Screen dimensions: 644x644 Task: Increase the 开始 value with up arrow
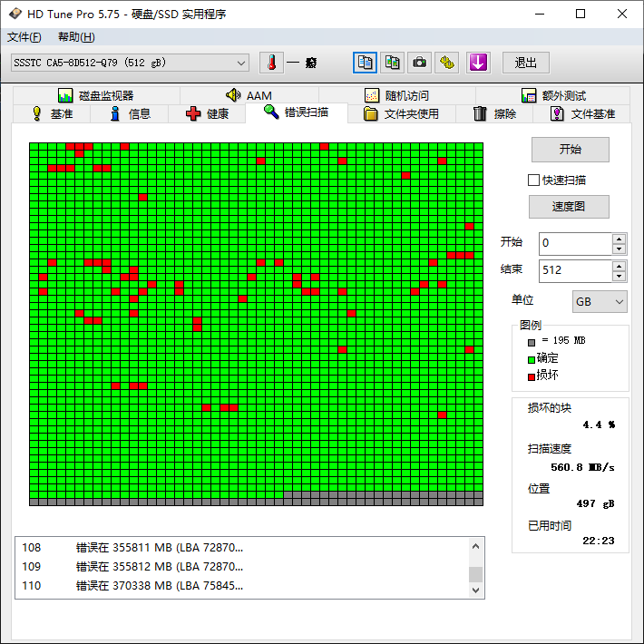click(x=619, y=239)
